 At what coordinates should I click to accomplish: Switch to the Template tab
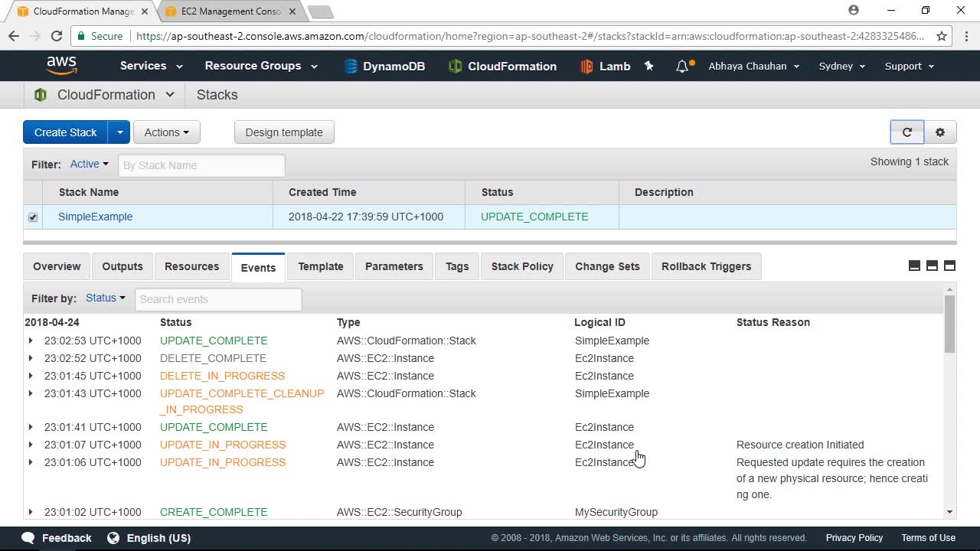pyautogui.click(x=321, y=266)
